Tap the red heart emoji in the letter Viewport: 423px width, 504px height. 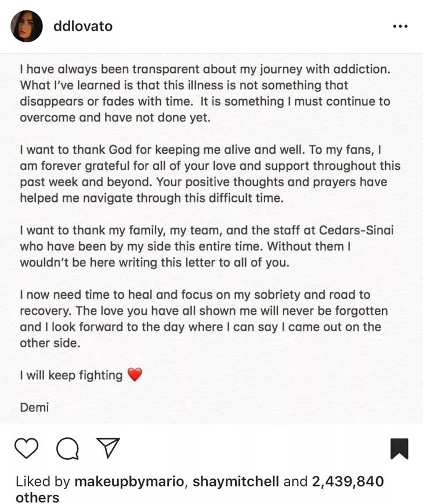[x=135, y=375]
